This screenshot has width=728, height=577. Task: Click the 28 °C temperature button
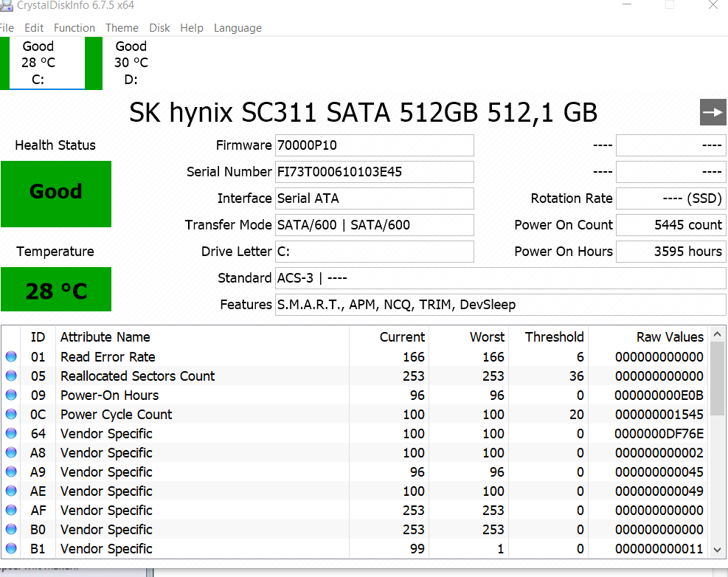[56, 289]
